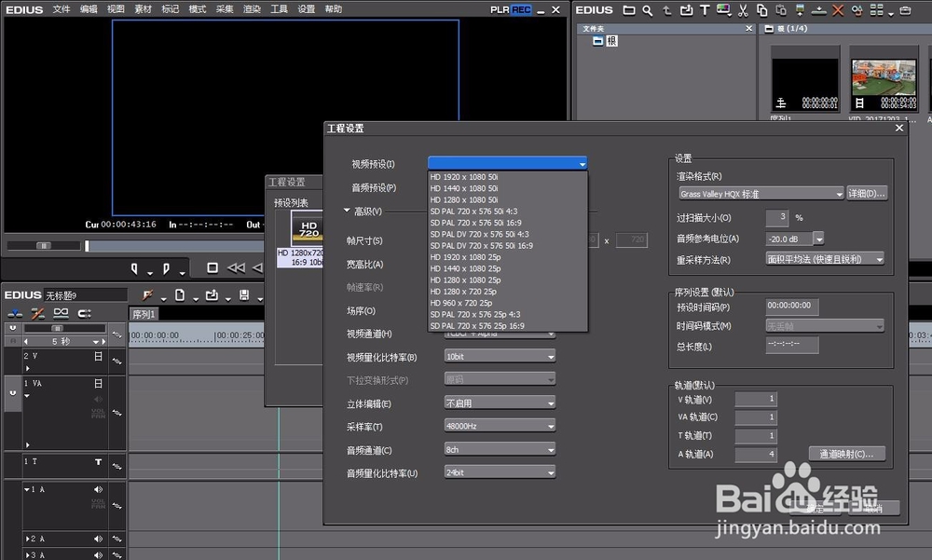The image size is (932, 560).
Task: Open folder icon in EDIUS bin toolbar
Action: [629, 10]
